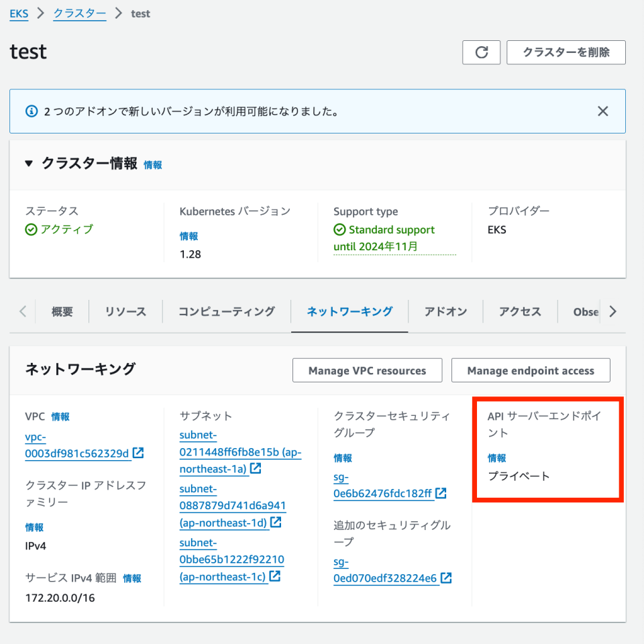This screenshot has height=644, width=644.
Task: Switch to the アドオン tab
Action: 445,311
